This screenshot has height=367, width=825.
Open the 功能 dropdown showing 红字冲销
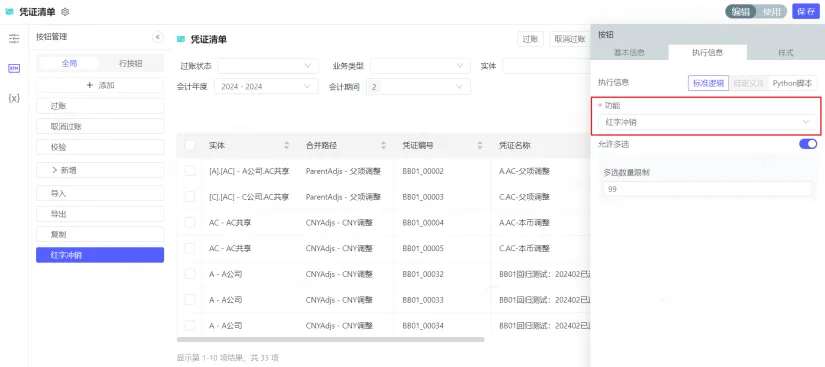pyautogui.click(x=708, y=122)
